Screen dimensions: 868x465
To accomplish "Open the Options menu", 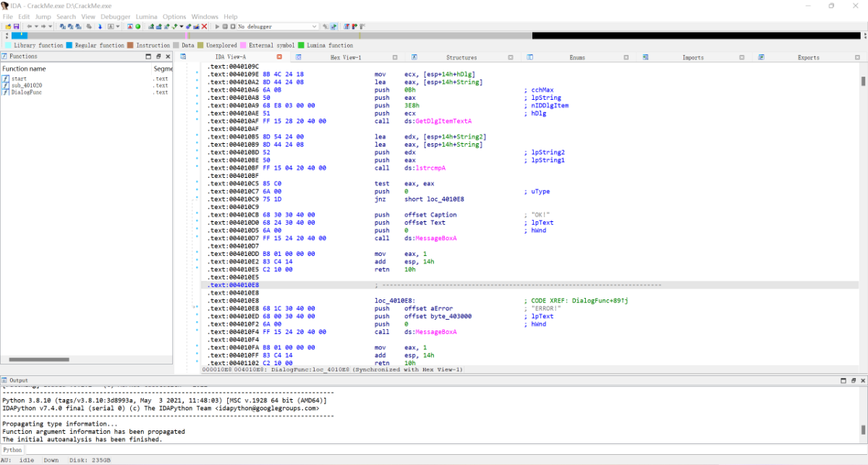I will 174,17.
